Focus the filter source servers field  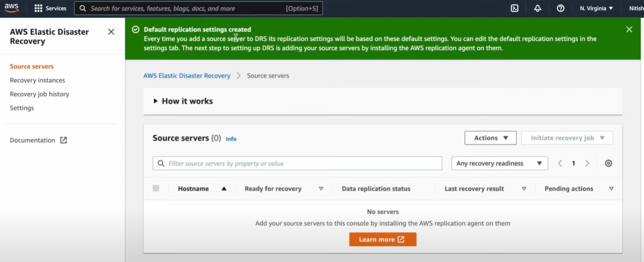[297, 164]
